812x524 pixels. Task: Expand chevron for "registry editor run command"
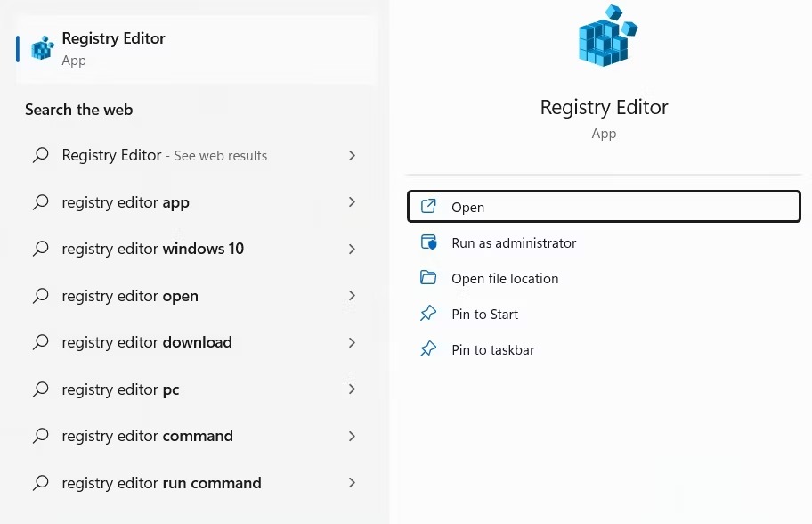(353, 483)
